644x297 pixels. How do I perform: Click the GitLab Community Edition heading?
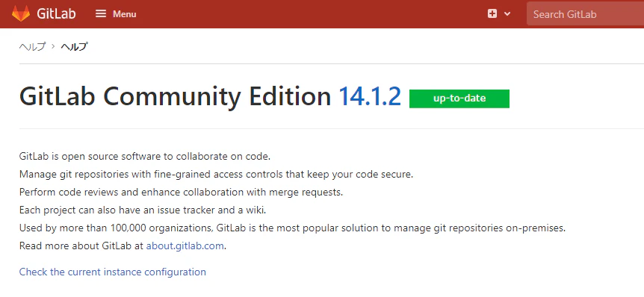[175, 97]
